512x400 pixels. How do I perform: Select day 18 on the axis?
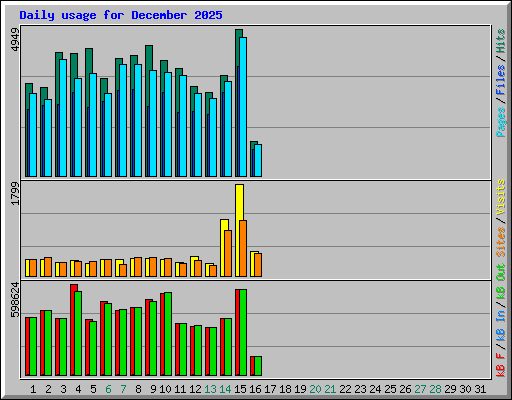285,389
